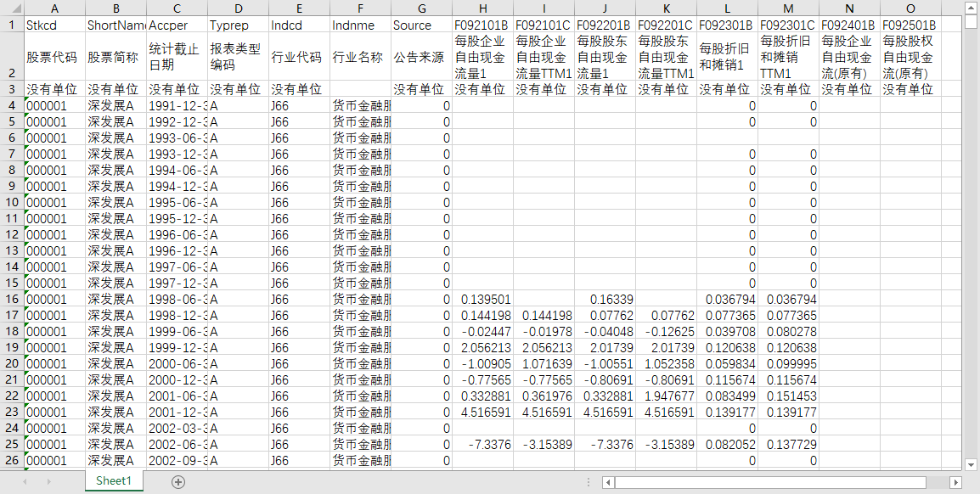Image resolution: width=980 pixels, height=494 pixels.
Task: Select row 26 header
Action: tap(12, 460)
